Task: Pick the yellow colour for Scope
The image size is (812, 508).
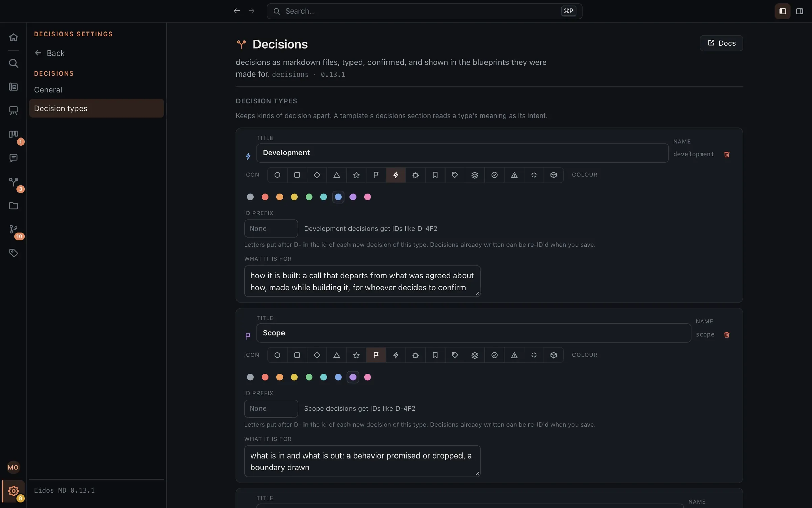Action: point(294,377)
